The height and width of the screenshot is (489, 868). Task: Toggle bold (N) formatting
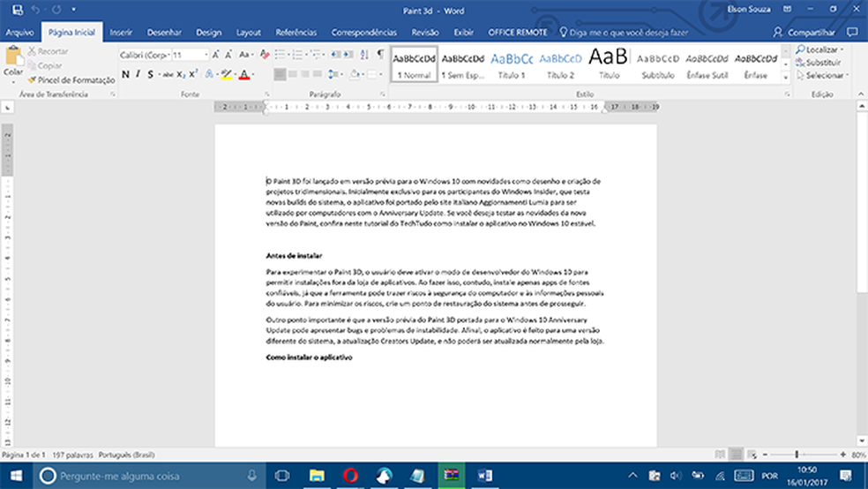(x=125, y=73)
